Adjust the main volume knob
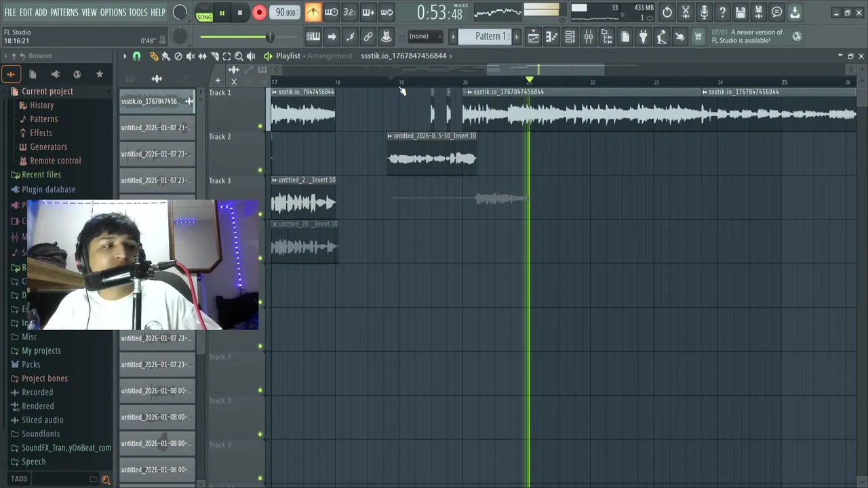 tap(180, 12)
